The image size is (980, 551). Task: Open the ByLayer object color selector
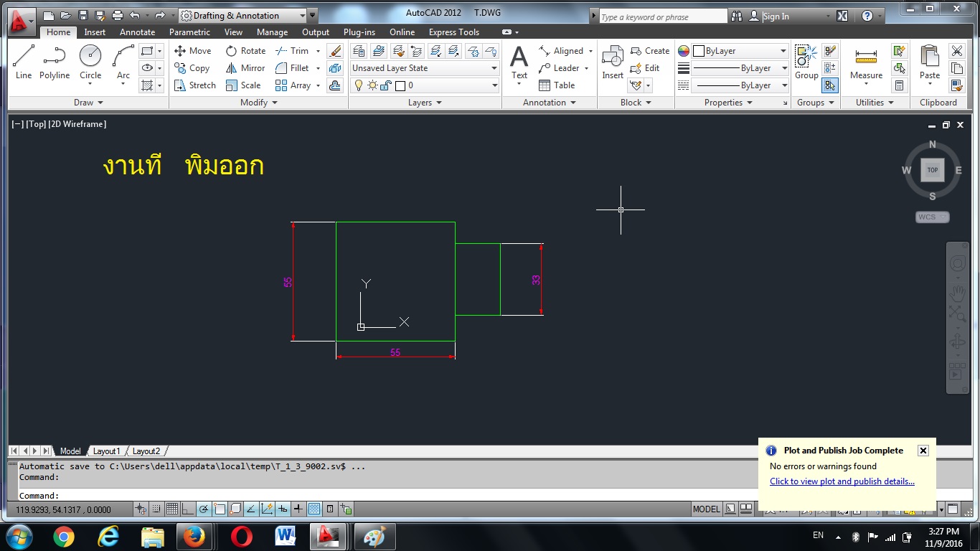point(740,51)
